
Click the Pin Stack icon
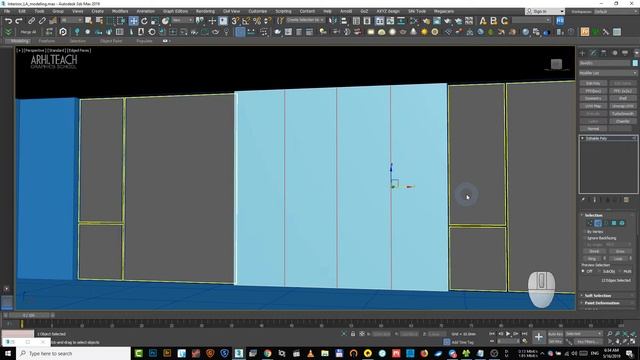(583, 200)
